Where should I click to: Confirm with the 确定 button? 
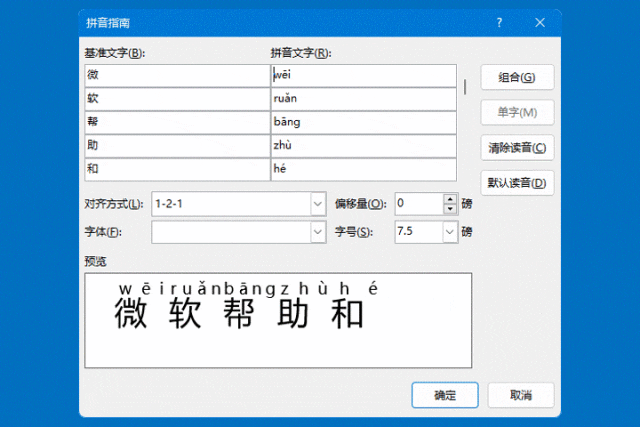[x=445, y=395]
